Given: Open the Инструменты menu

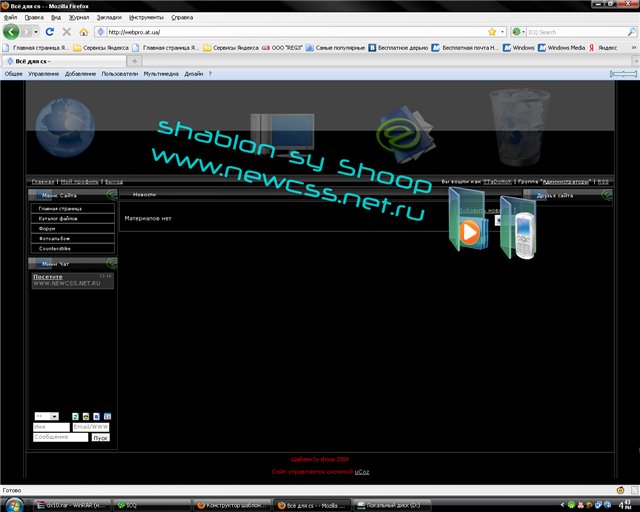Looking at the screenshot, I should point(146,18).
